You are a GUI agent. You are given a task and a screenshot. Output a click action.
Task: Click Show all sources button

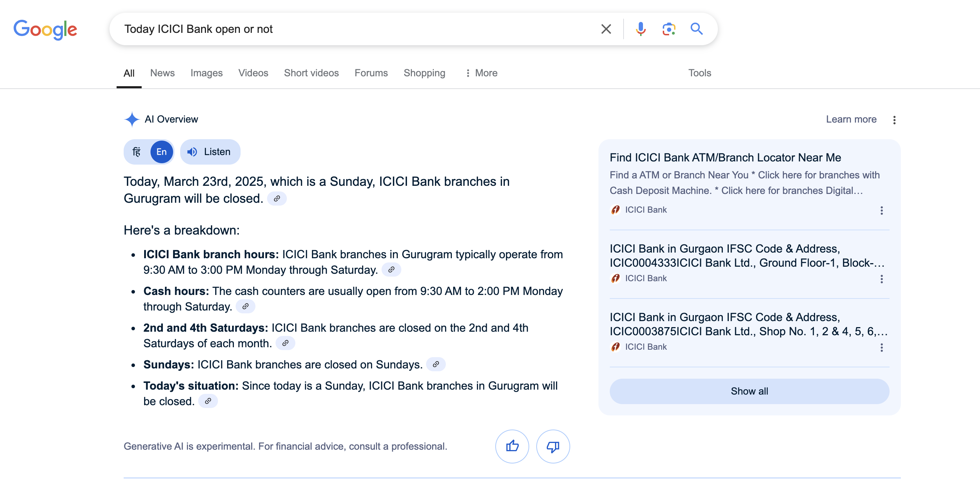[x=749, y=391]
